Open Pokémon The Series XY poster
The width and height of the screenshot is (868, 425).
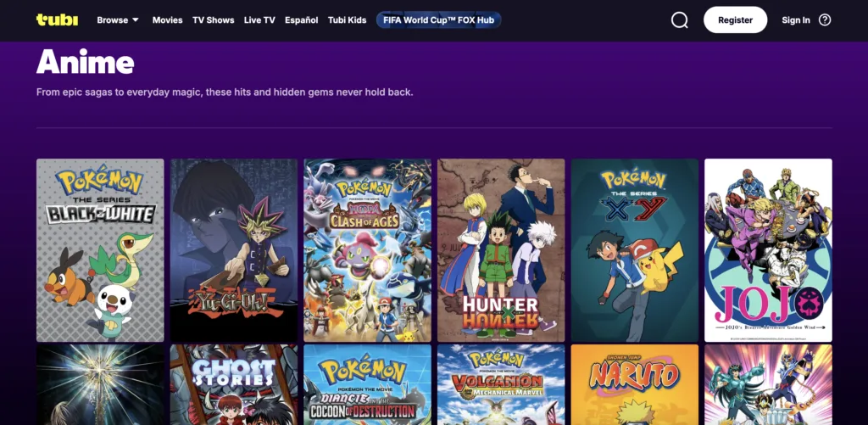(635, 250)
